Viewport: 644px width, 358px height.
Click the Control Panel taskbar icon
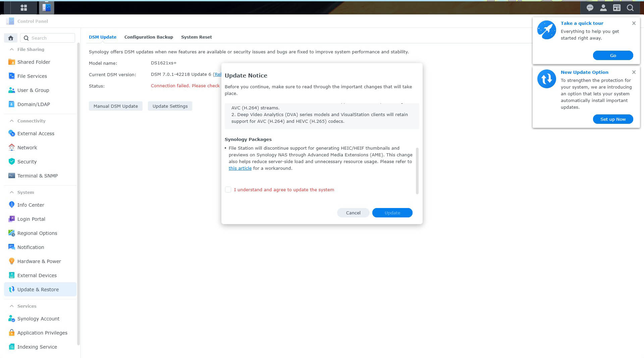click(x=46, y=7)
